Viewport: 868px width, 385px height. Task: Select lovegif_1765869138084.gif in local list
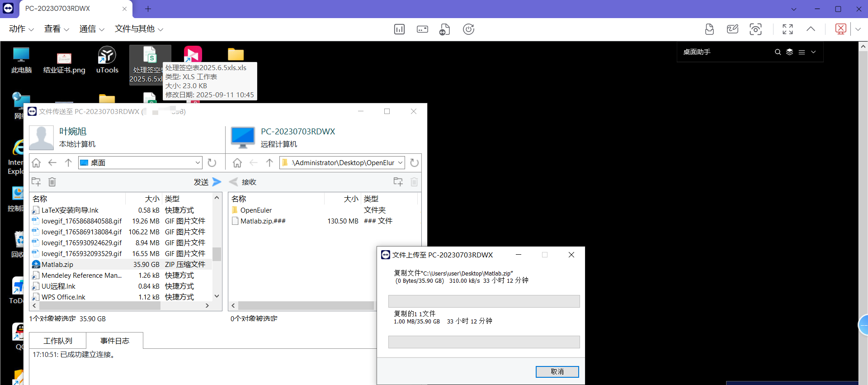click(x=81, y=232)
